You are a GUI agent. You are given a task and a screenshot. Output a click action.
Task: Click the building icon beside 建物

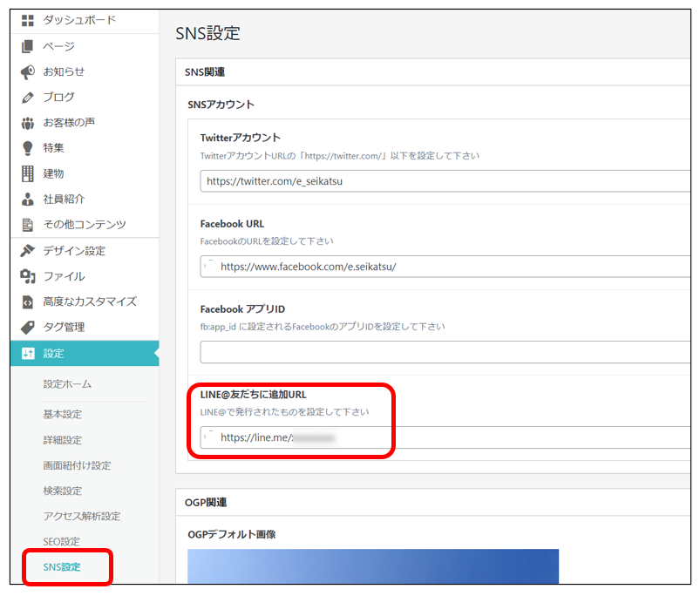(27, 173)
